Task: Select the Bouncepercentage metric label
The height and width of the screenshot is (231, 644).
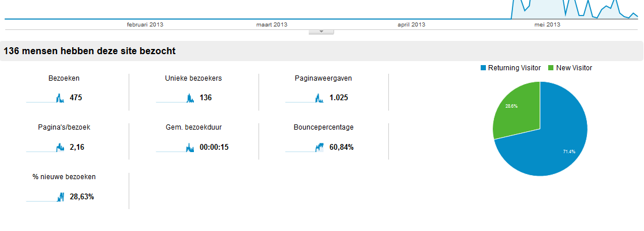Action: 324,127
